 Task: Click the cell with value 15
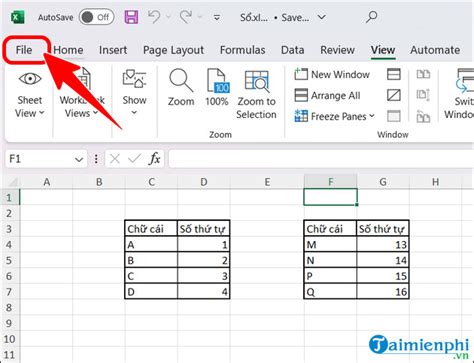coord(383,276)
